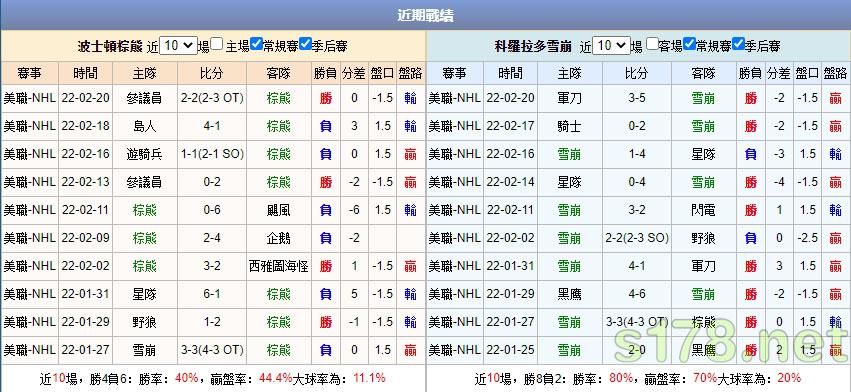The height and width of the screenshot is (392, 851).
Task: Click the 比分 column header in Bruins table
Action: [212, 73]
